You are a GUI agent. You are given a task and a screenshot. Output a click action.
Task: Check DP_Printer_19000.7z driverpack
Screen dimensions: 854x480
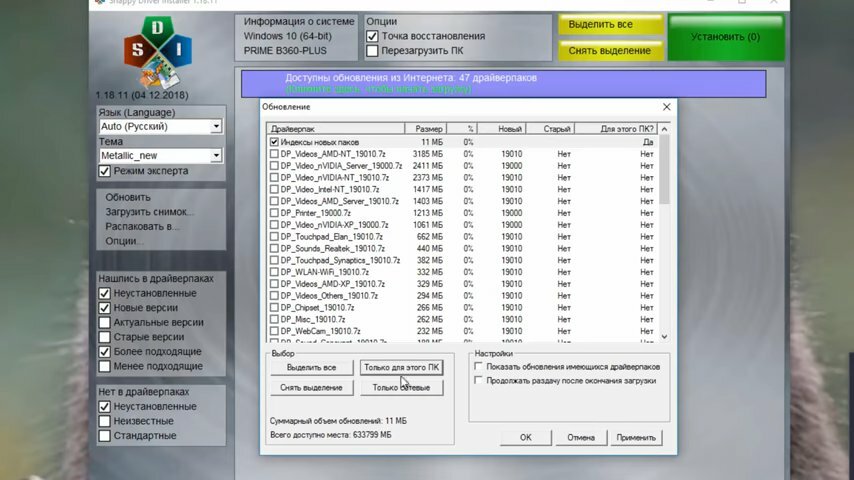(x=274, y=213)
